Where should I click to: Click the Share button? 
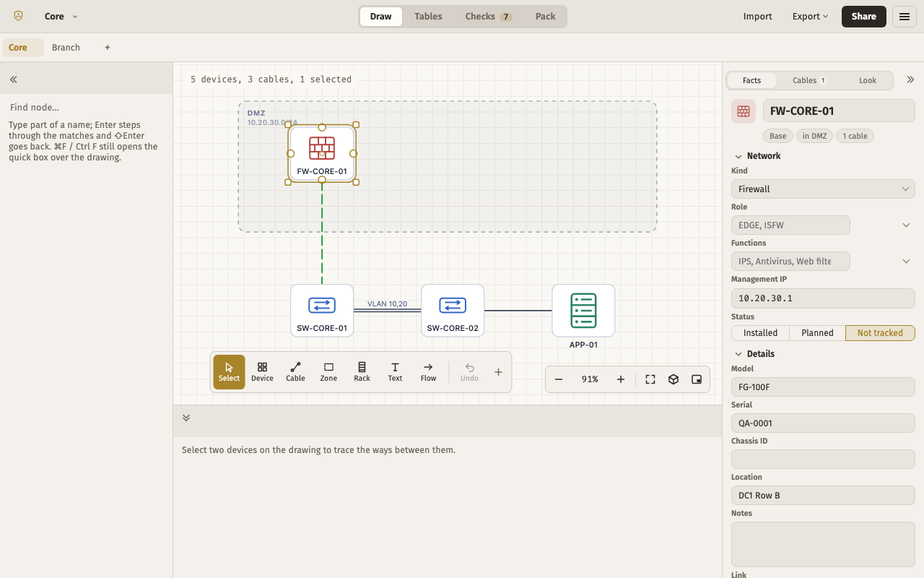pos(864,17)
